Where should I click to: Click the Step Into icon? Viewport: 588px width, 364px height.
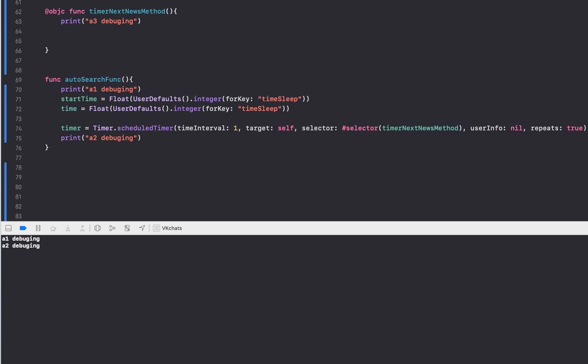(x=68, y=228)
